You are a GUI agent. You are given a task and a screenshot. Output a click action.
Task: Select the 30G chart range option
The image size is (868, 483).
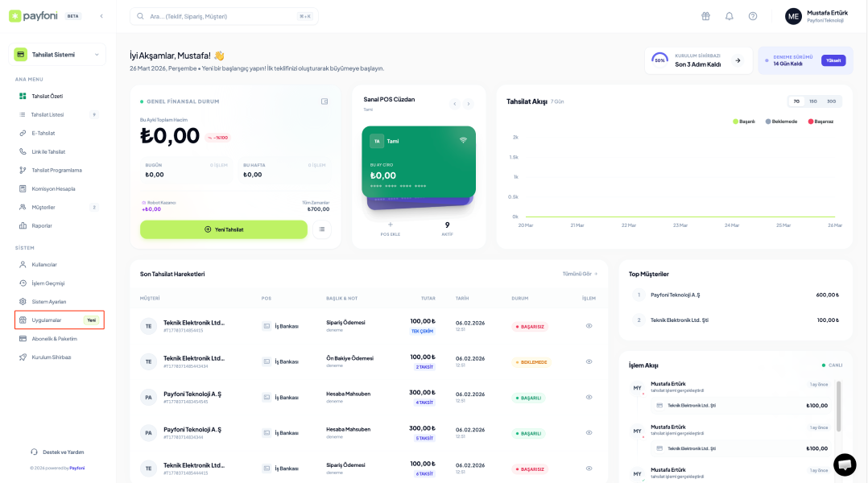coord(831,101)
